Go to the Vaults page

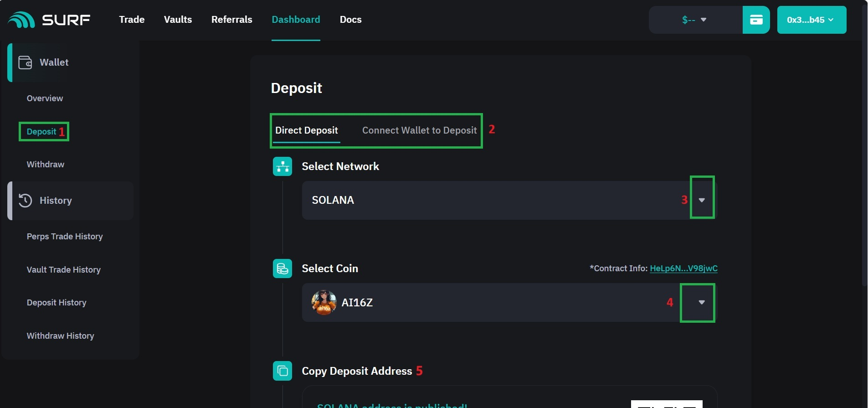(178, 20)
